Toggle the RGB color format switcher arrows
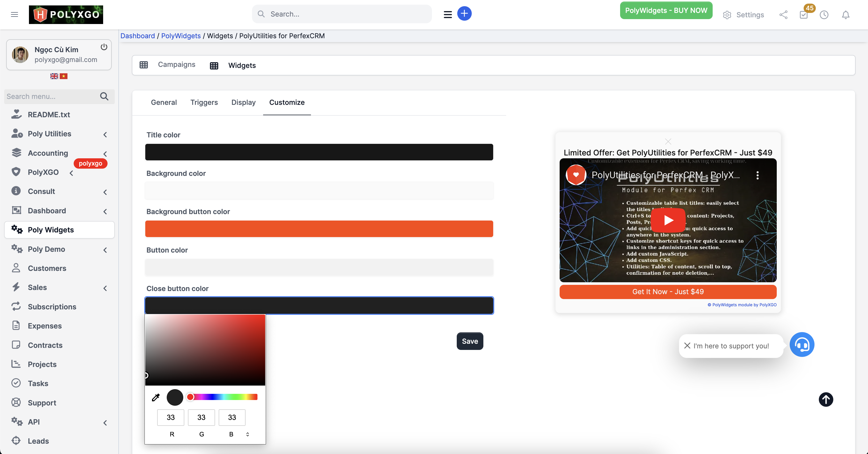The image size is (868, 454). [247, 434]
